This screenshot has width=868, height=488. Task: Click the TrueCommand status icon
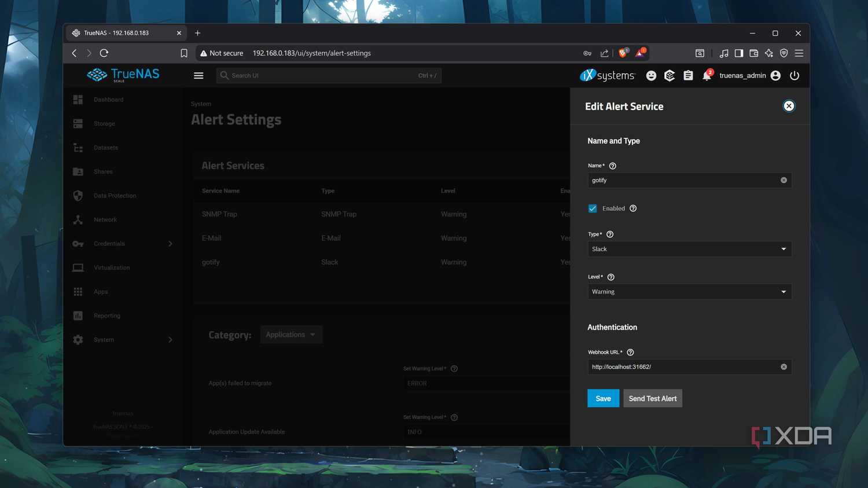(x=670, y=76)
